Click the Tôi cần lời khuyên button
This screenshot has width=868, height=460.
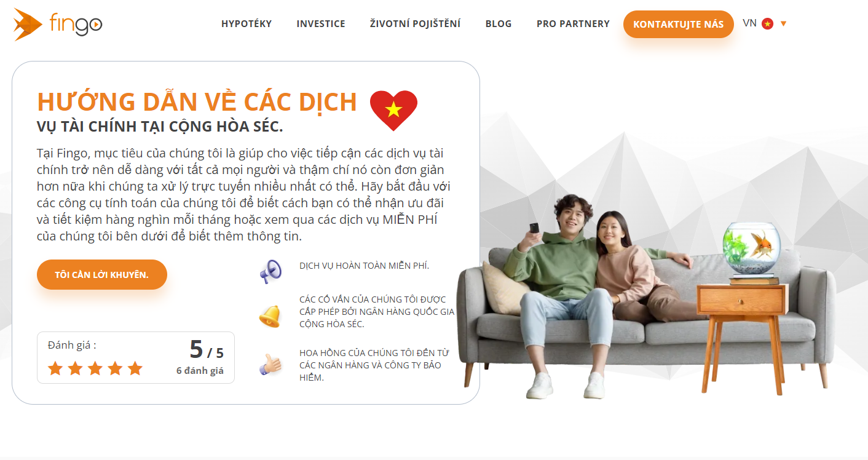pyautogui.click(x=102, y=274)
